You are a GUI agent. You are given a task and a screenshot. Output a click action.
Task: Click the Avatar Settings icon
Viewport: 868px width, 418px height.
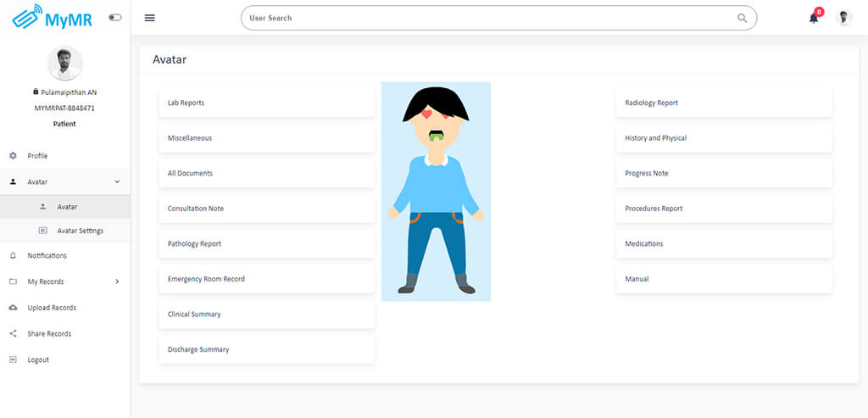42,231
